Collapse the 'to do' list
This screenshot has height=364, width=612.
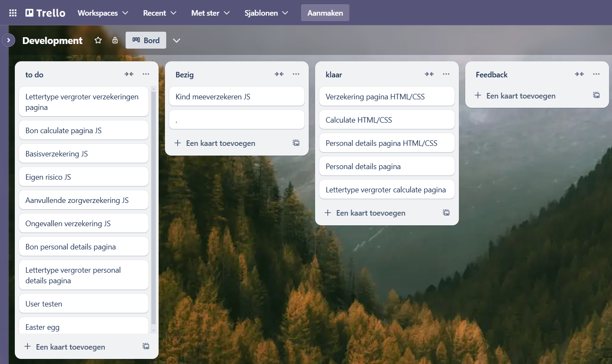(x=129, y=74)
